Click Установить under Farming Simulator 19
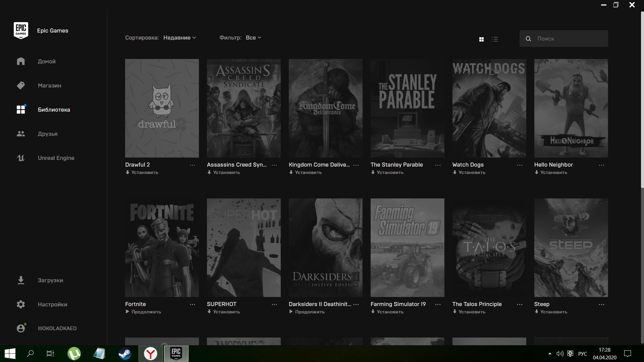644x362 pixels. pyautogui.click(x=387, y=312)
